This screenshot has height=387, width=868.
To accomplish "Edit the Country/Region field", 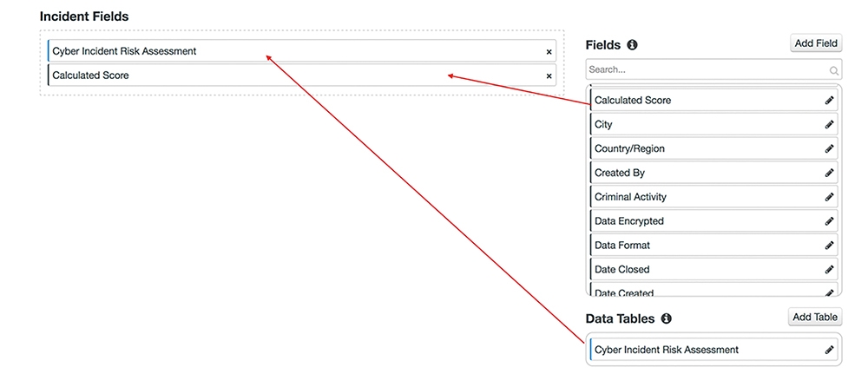I will point(829,149).
